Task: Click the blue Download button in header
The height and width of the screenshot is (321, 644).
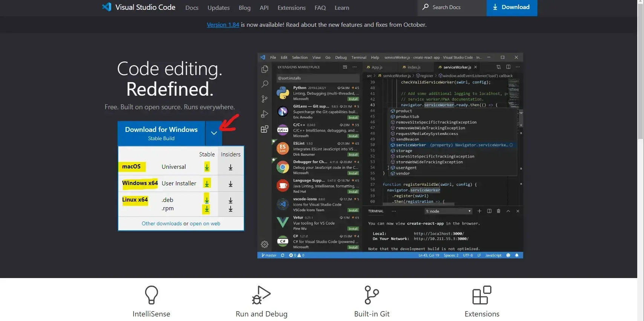Action: click(511, 7)
